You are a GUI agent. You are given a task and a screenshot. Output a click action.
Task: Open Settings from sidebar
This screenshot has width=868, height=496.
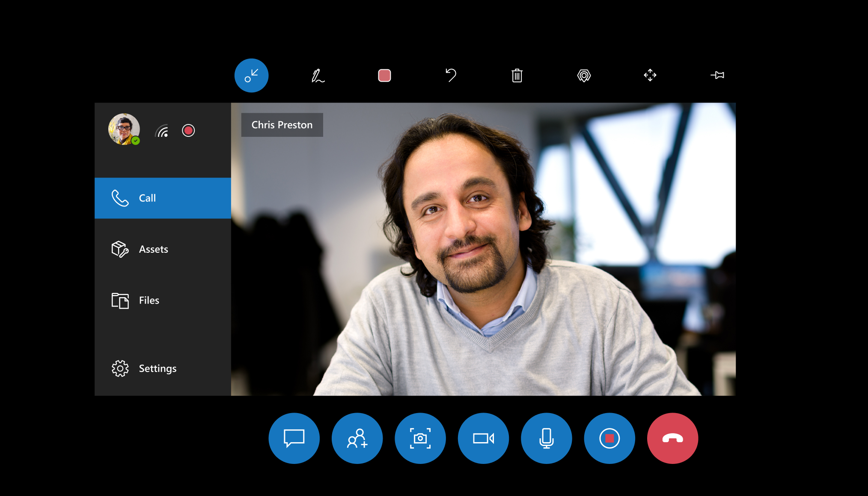(x=158, y=367)
